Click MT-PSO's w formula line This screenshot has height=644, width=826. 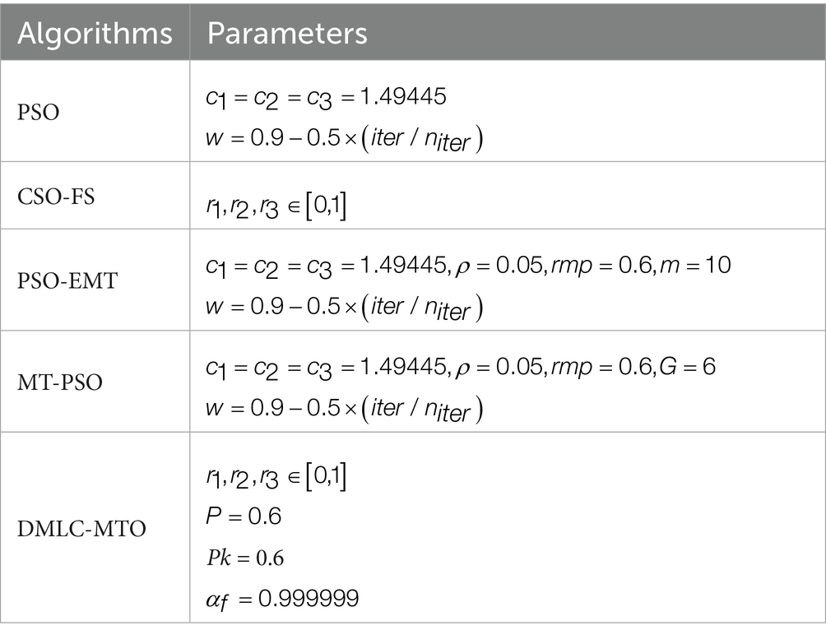345,410
